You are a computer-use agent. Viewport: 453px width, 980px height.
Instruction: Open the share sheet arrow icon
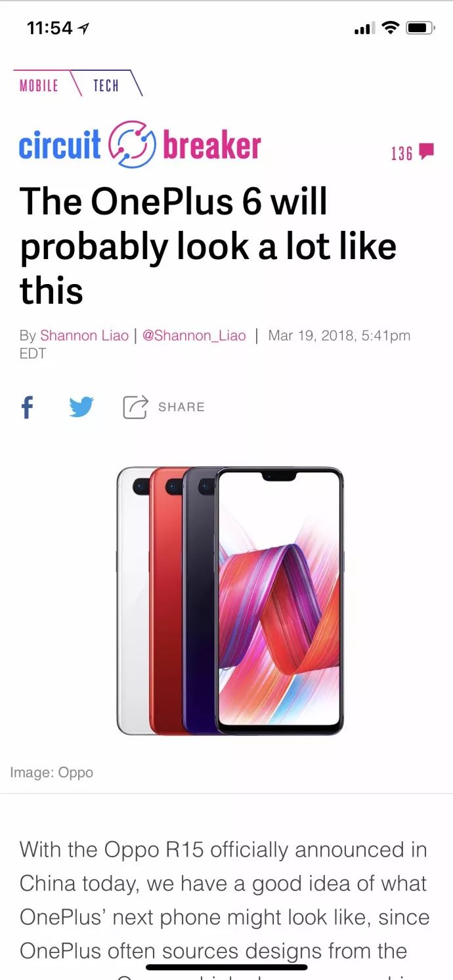click(x=135, y=407)
